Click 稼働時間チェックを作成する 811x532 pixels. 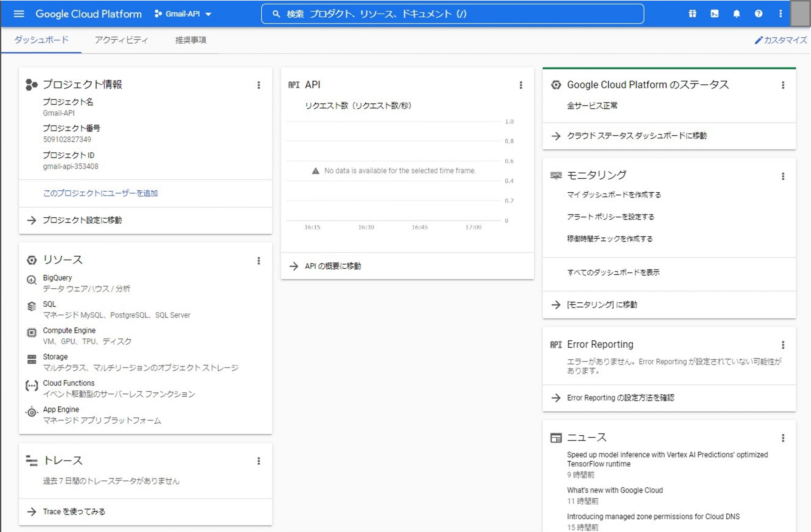click(610, 239)
